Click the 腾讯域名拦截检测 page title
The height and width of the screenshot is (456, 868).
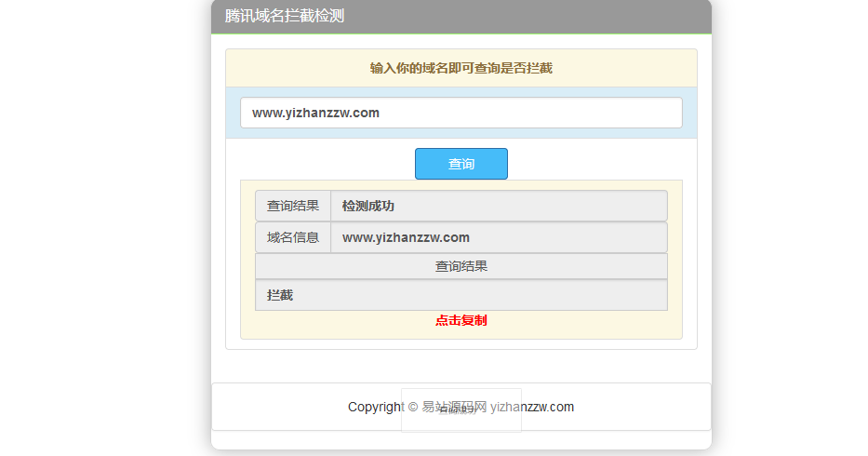pyautogui.click(x=285, y=16)
